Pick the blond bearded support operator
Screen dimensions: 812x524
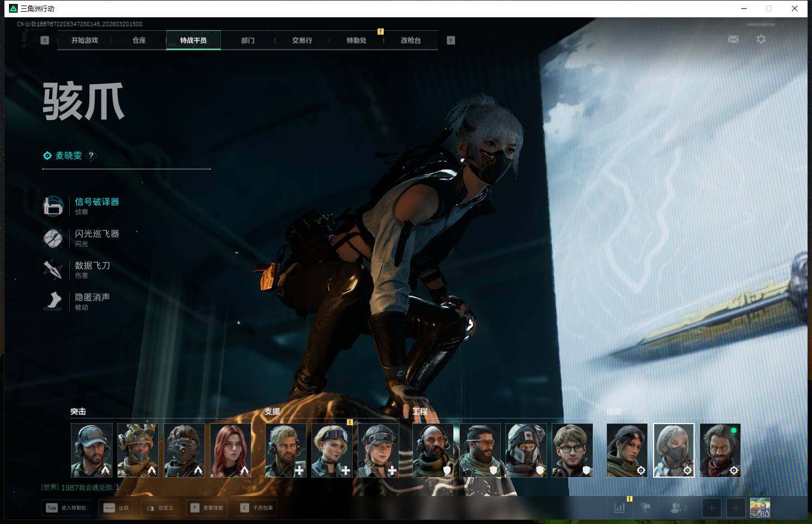[286, 450]
